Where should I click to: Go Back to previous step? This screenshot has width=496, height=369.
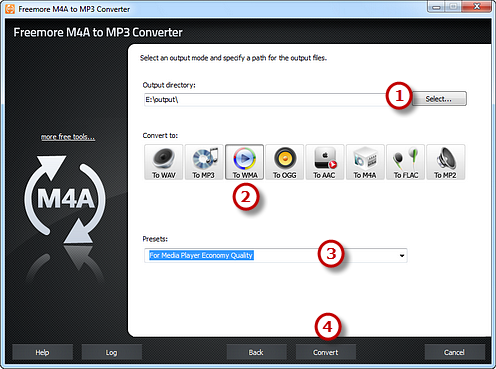(x=256, y=352)
